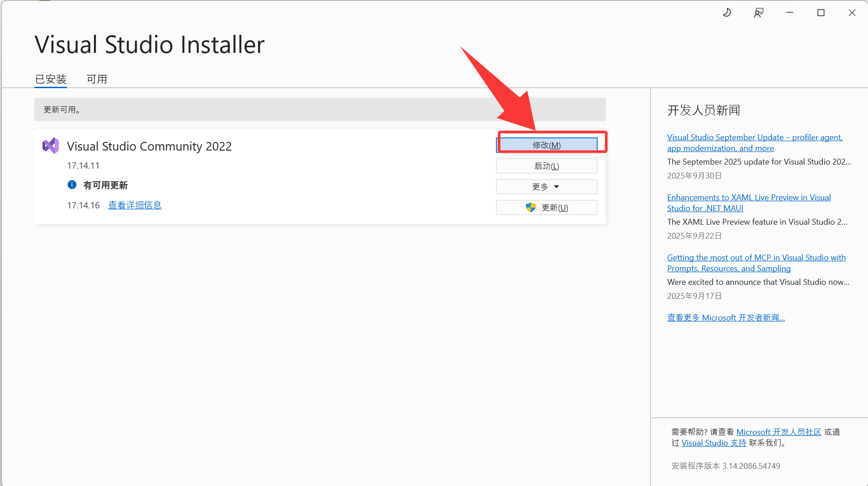Minimize the installer window
The width and height of the screenshot is (868, 486).
pos(790,13)
